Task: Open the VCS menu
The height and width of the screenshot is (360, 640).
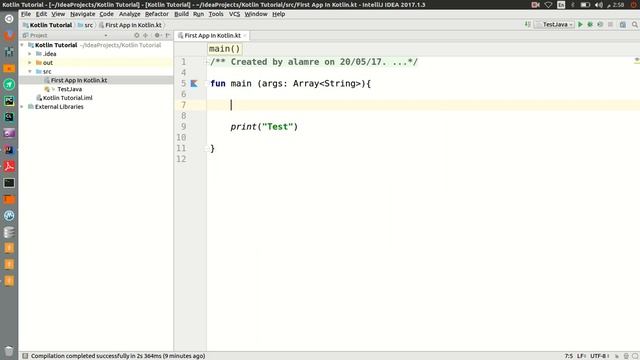Action: click(x=234, y=14)
